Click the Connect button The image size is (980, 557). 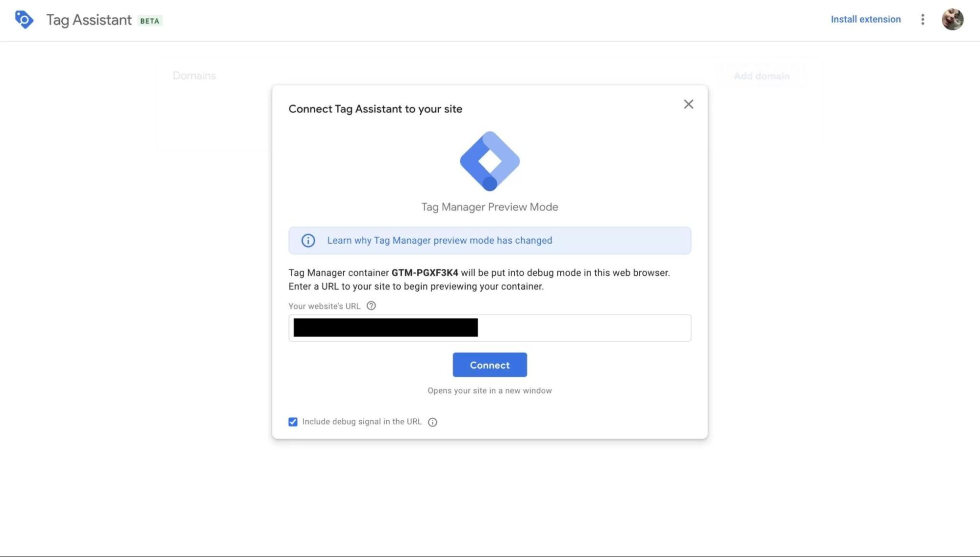point(490,365)
